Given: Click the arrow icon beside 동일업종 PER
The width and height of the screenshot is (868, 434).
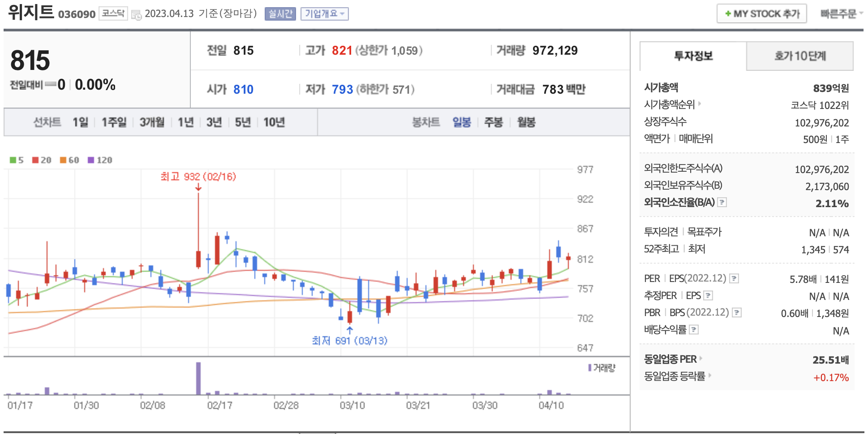Looking at the screenshot, I should [701, 359].
